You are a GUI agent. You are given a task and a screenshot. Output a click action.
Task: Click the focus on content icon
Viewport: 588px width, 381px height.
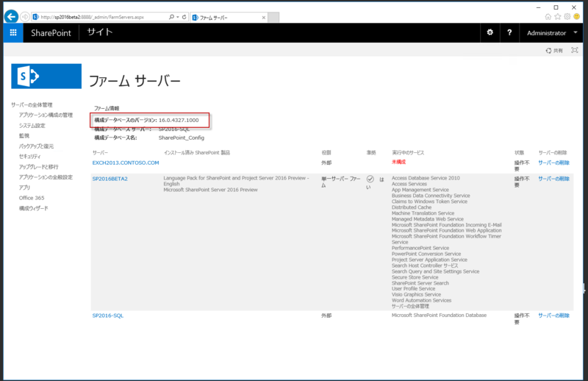click(x=575, y=51)
